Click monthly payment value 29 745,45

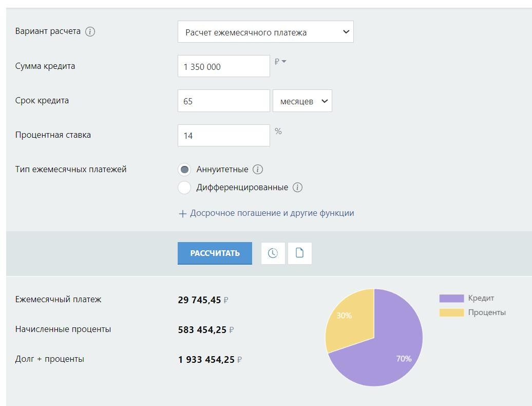(x=199, y=300)
